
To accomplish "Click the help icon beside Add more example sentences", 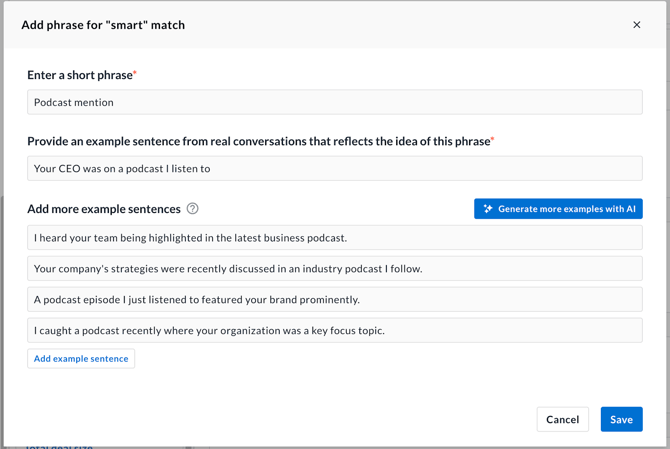I will (x=193, y=209).
